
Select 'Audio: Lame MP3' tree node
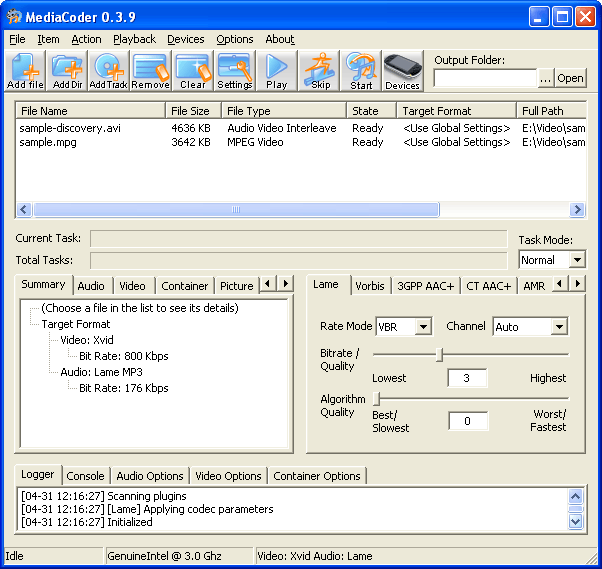point(101,372)
